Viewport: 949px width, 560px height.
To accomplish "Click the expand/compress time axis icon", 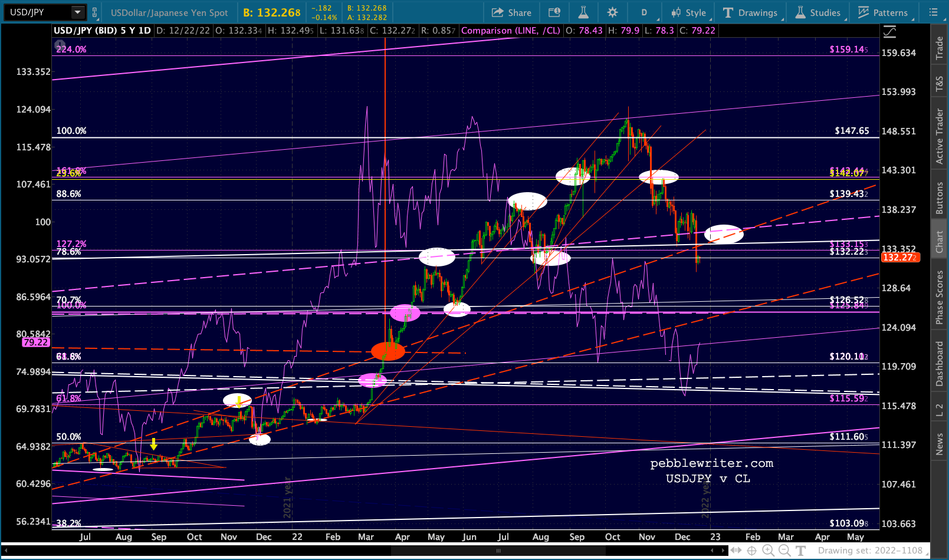I will tap(736, 551).
